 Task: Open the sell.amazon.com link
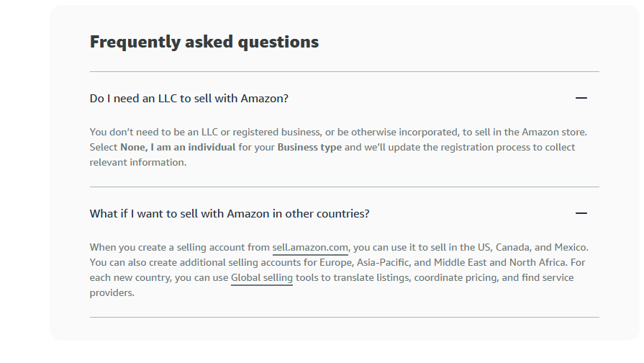point(310,248)
